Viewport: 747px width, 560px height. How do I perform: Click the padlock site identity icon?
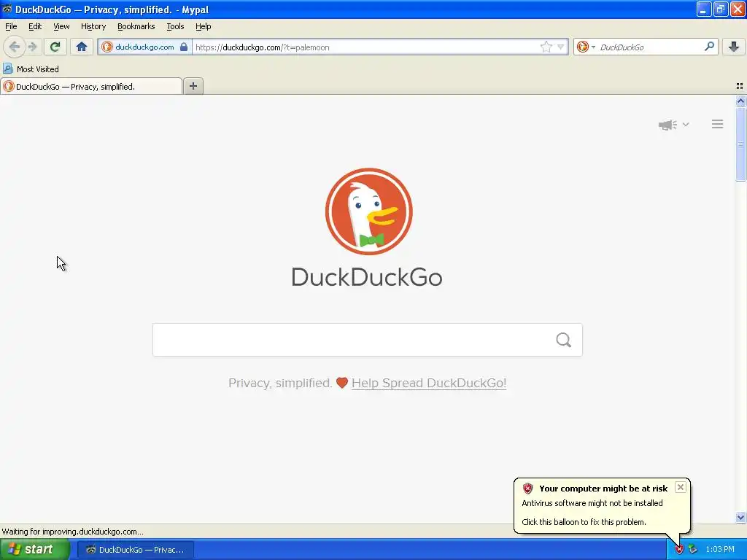[184, 47]
